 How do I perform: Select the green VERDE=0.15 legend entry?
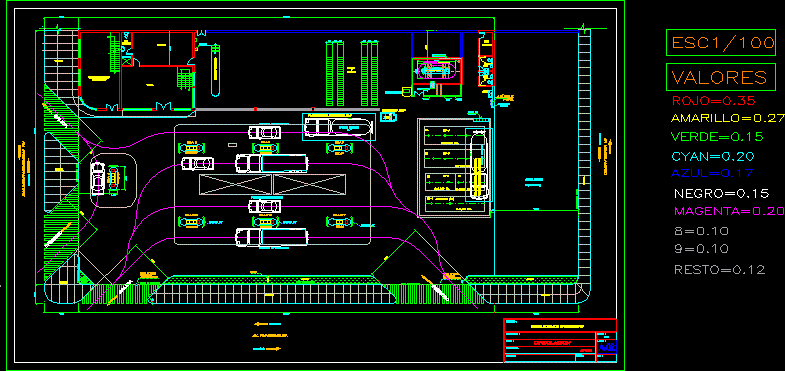click(717, 136)
